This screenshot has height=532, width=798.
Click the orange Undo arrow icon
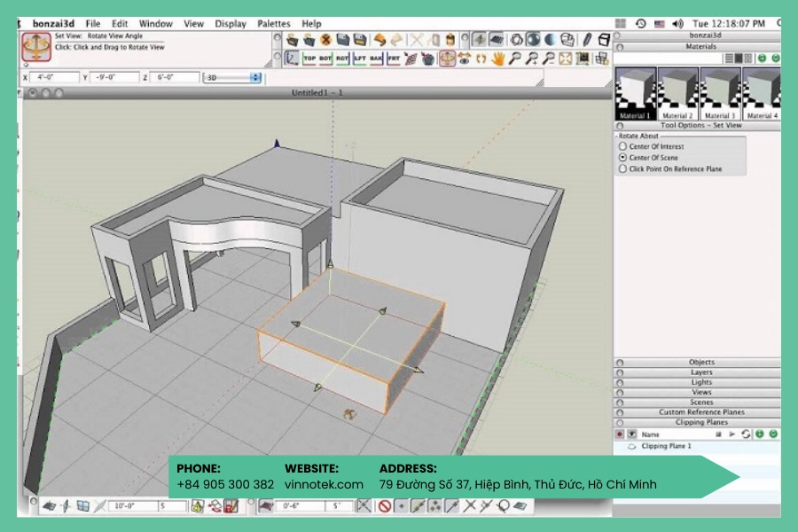click(379, 40)
